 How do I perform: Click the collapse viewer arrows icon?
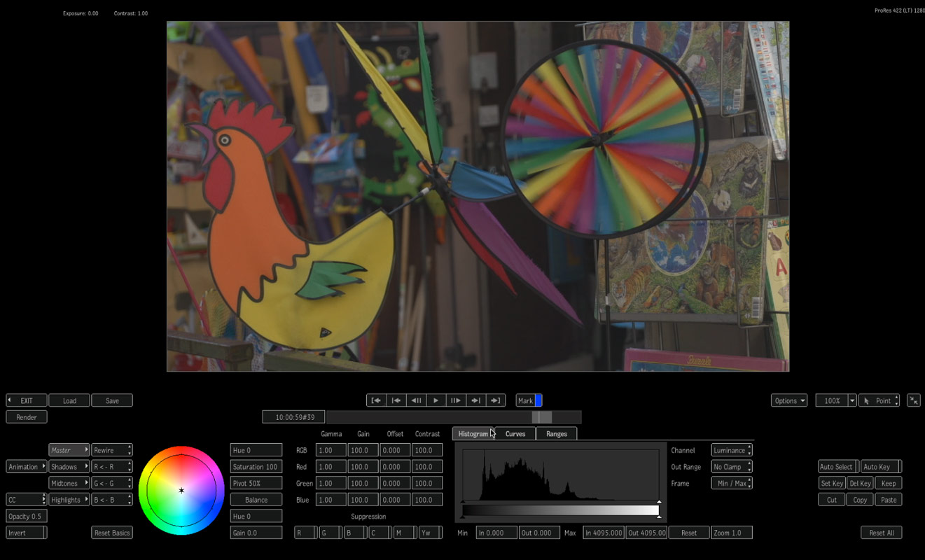(913, 400)
